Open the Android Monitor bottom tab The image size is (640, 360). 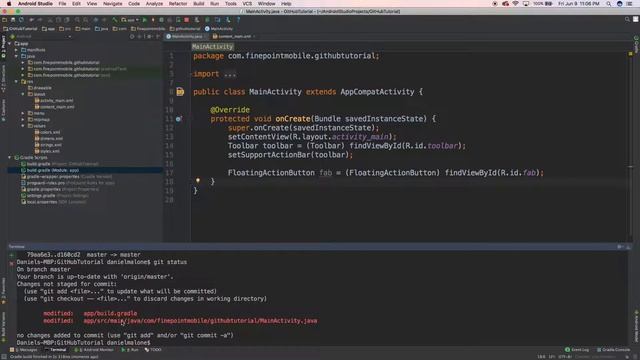click(x=94, y=350)
